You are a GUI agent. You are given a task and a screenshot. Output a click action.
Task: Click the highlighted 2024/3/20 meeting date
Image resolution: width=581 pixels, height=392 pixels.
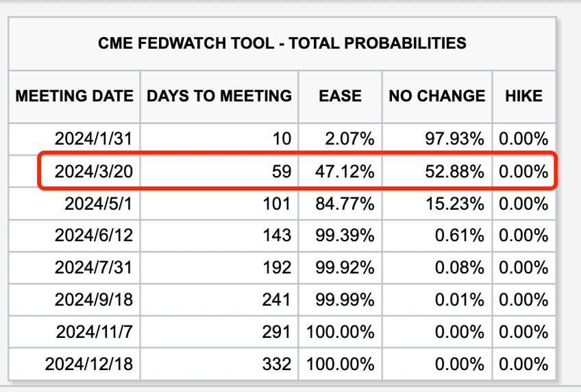(95, 171)
